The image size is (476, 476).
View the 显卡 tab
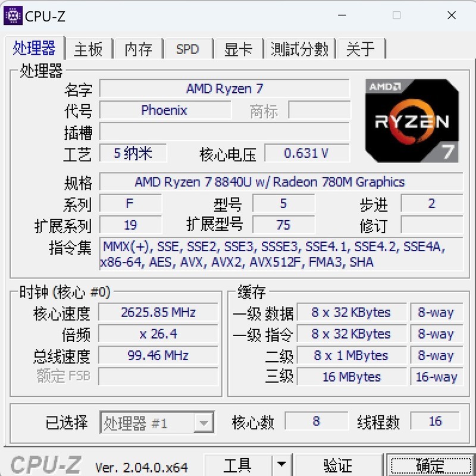tap(237, 50)
